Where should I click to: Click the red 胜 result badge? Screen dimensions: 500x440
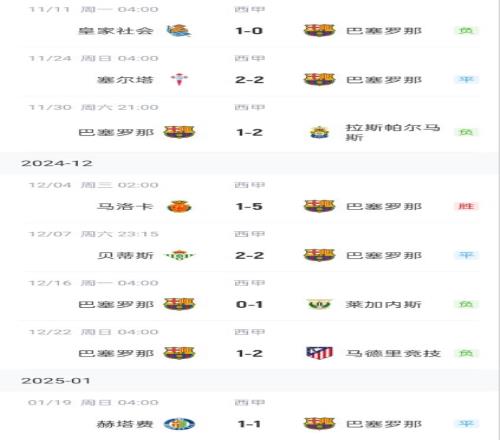click(466, 206)
